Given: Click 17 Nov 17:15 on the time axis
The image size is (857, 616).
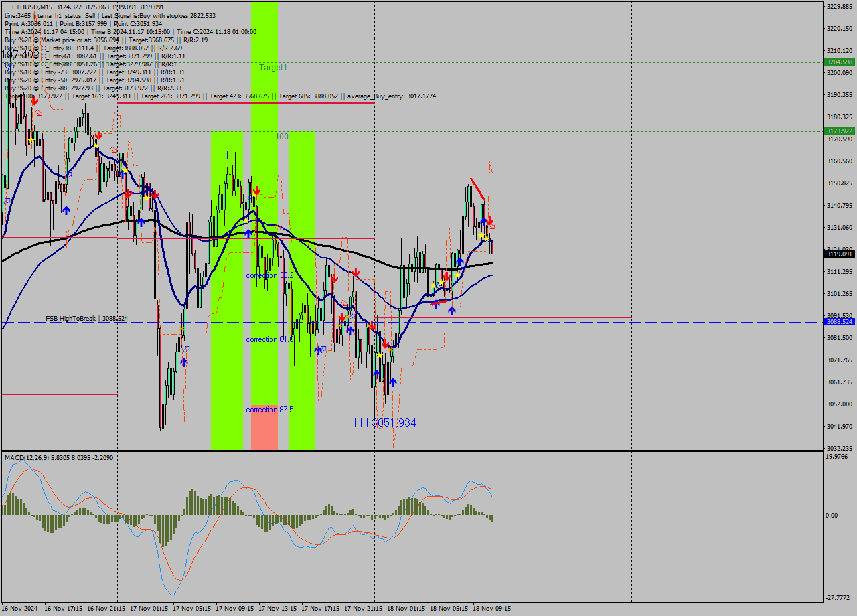Looking at the screenshot, I should [321, 609].
